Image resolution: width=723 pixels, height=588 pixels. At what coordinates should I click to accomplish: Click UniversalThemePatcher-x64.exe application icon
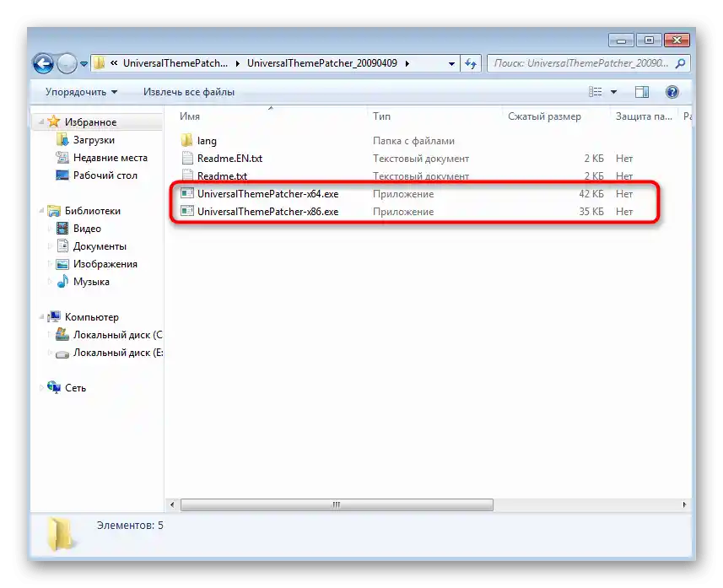coord(186,193)
